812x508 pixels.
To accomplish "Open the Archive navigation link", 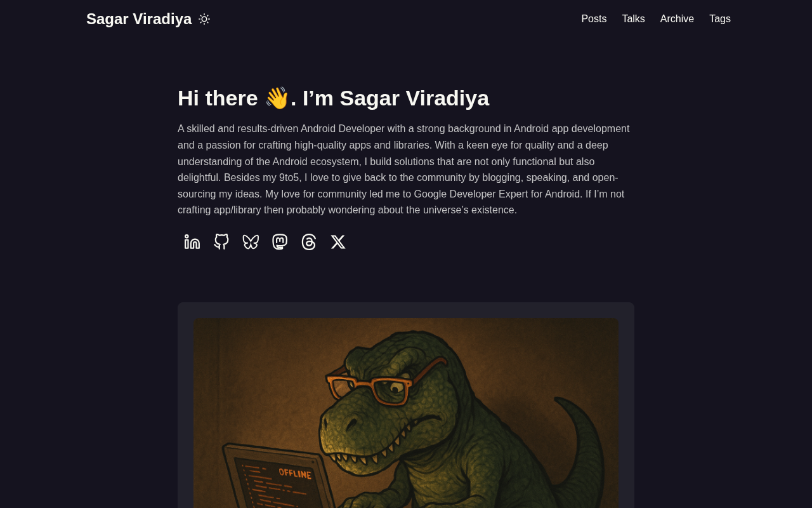I will point(677,19).
